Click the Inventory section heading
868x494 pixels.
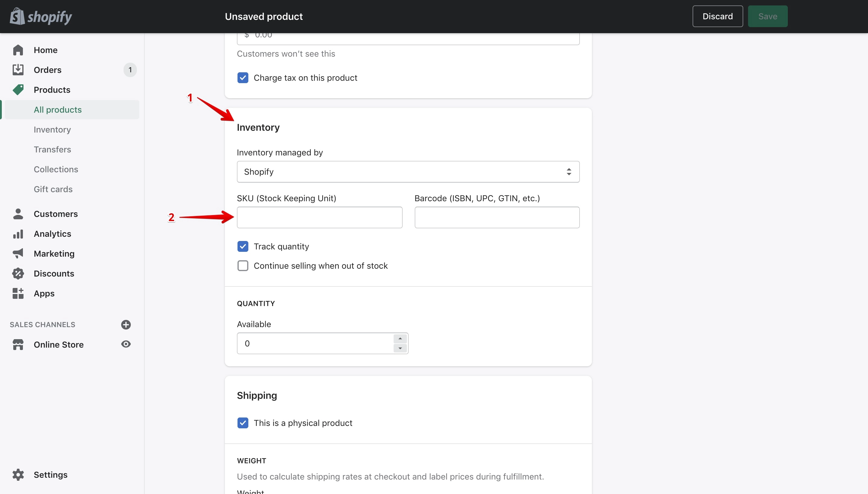[258, 127]
